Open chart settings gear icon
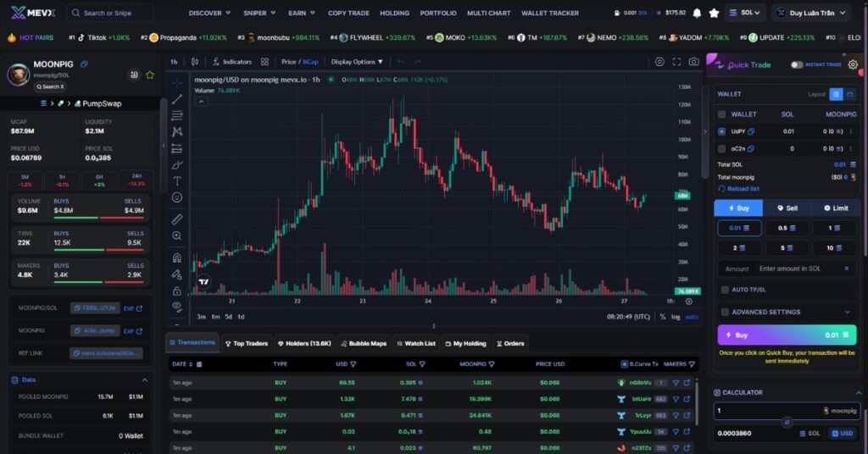 tap(659, 62)
